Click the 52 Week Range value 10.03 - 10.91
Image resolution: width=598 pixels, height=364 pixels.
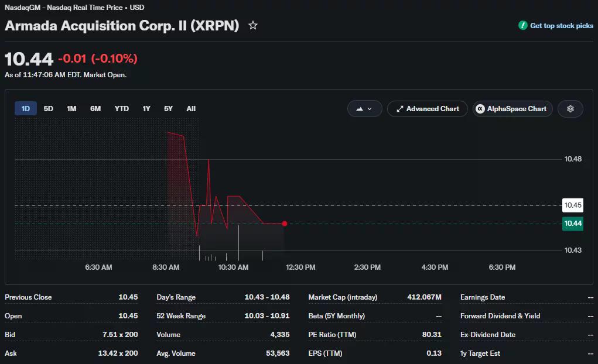(x=267, y=316)
